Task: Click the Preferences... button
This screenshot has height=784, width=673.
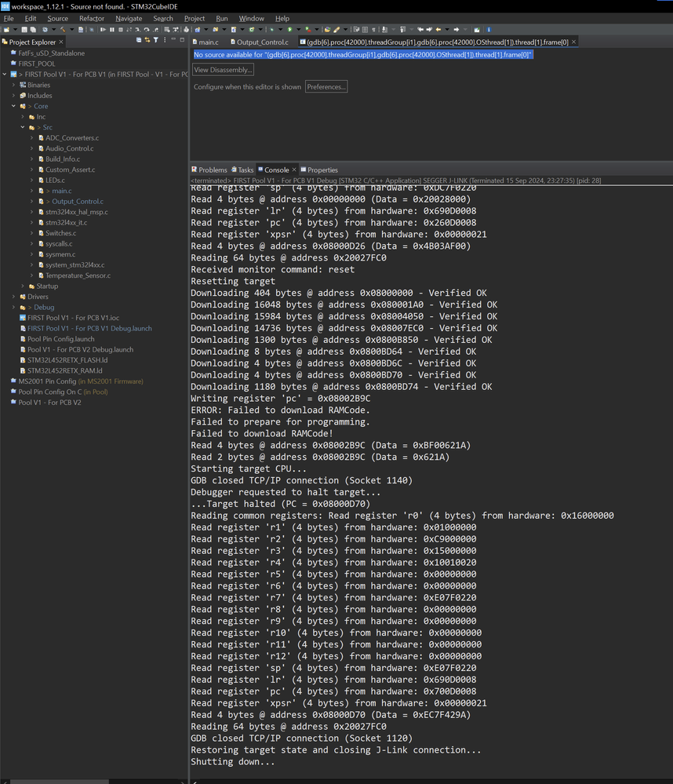Action: pos(326,86)
